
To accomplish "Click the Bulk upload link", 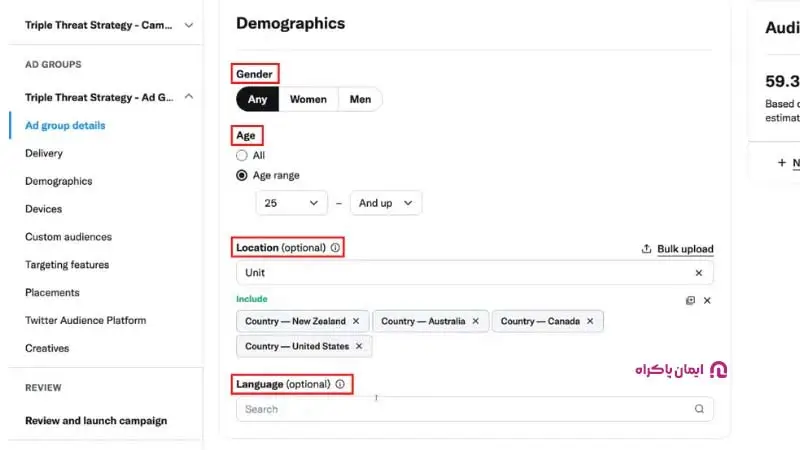I will point(684,249).
